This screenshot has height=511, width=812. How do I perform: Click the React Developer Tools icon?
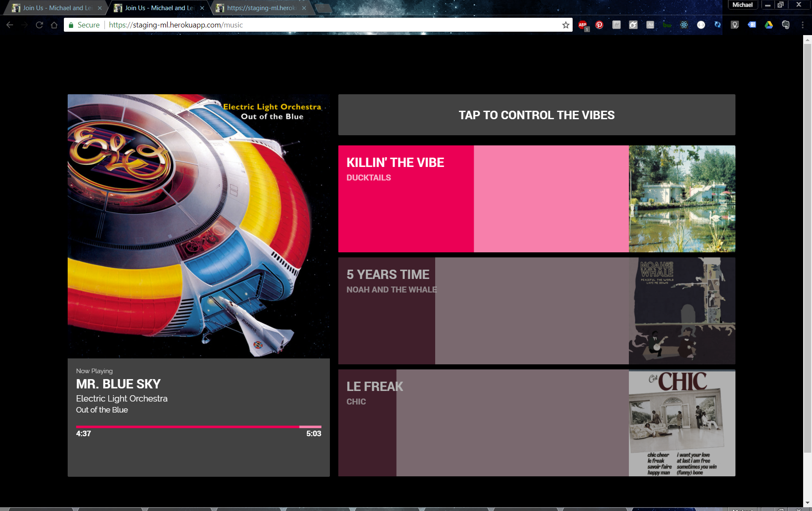(x=684, y=25)
